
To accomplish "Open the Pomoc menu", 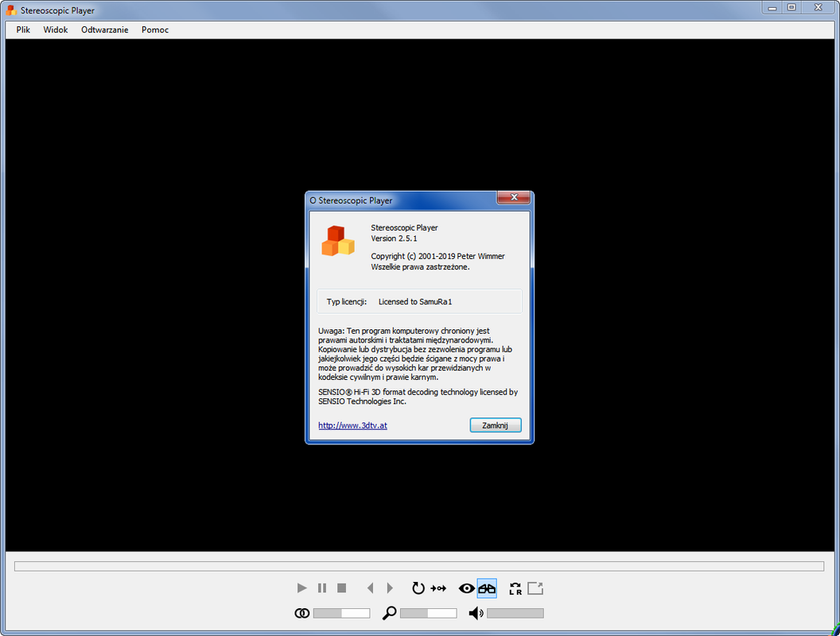I will (x=155, y=30).
